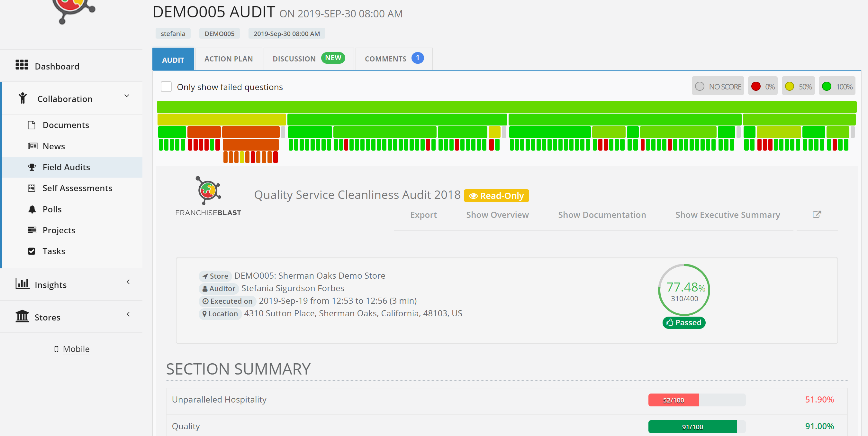Collapse the Collaboration menu chevron
Image resolution: width=868 pixels, height=436 pixels.
127,97
